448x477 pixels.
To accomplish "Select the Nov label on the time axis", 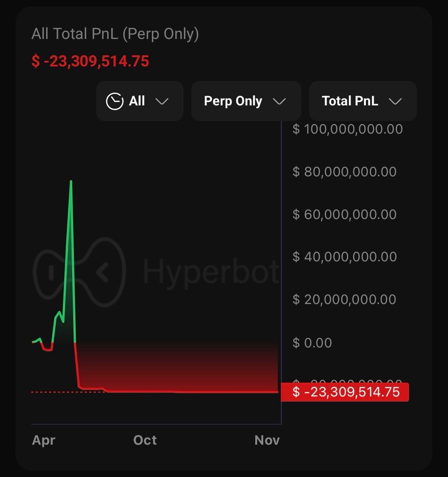I will click(267, 440).
